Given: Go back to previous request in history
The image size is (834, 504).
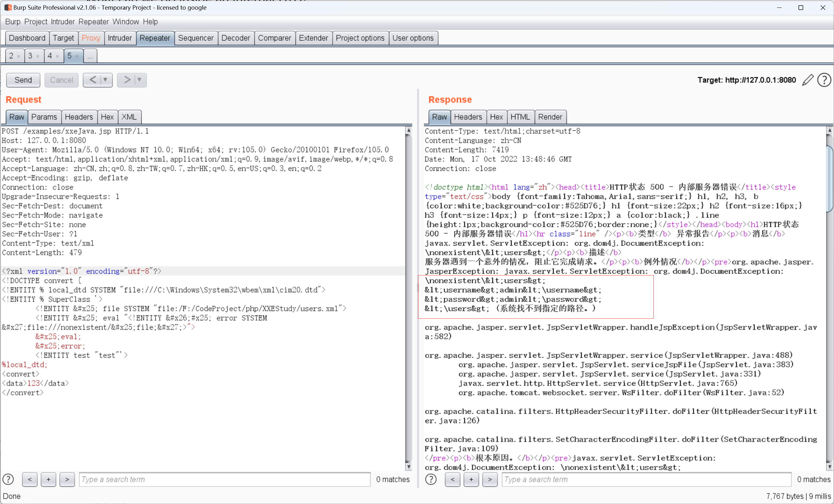Looking at the screenshot, I should click(93, 80).
